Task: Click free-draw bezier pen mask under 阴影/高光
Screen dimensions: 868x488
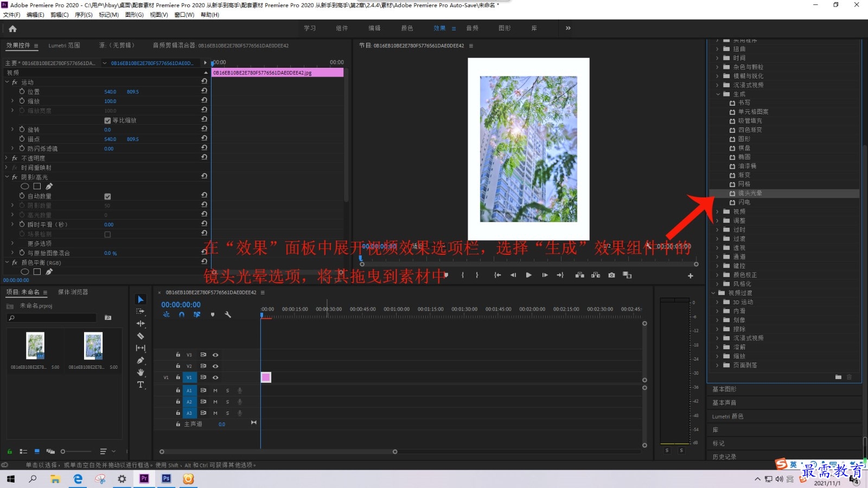Action: [49, 187]
